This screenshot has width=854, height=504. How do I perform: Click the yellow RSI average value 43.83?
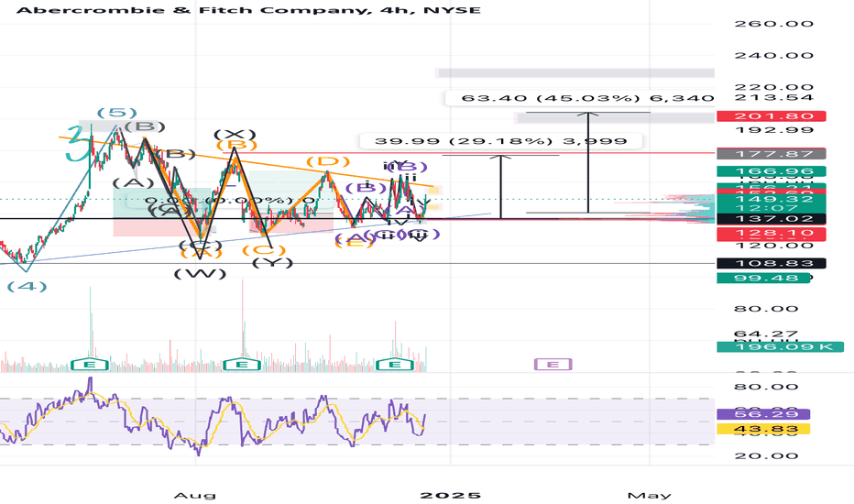(x=763, y=429)
